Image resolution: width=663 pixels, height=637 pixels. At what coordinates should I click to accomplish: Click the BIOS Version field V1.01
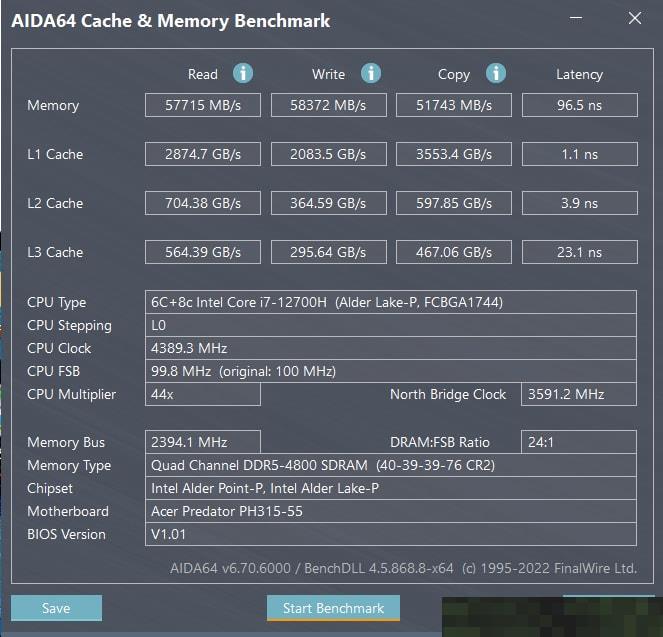tap(391, 534)
